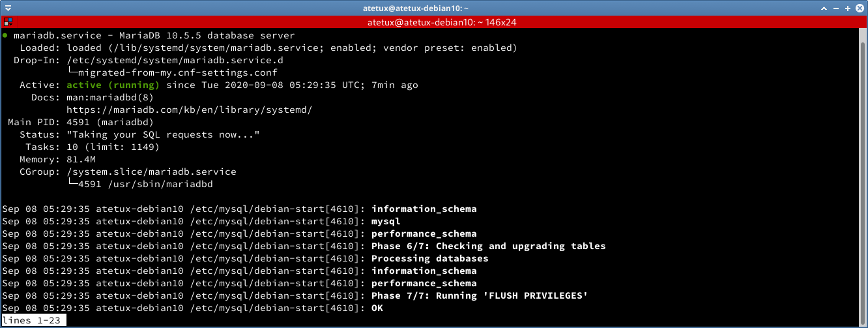Click the red terminal title bar strip
Viewport: 868px width, 328px height.
click(434, 23)
